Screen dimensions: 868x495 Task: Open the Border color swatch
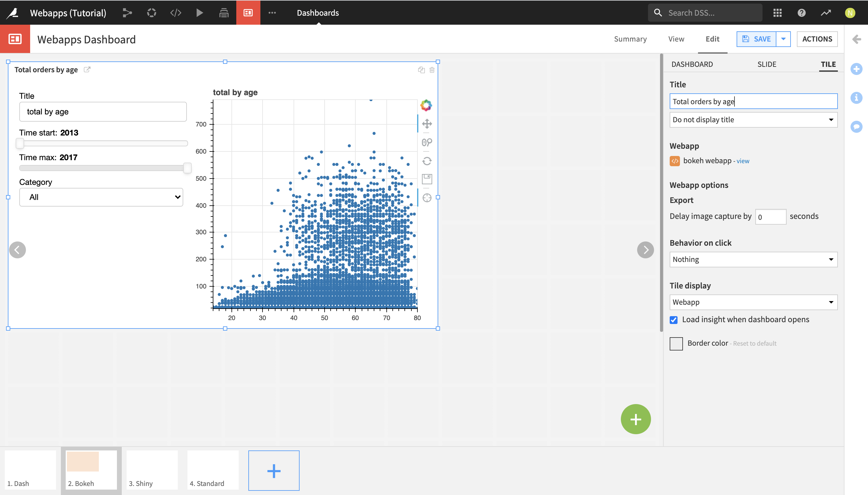click(676, 344)
